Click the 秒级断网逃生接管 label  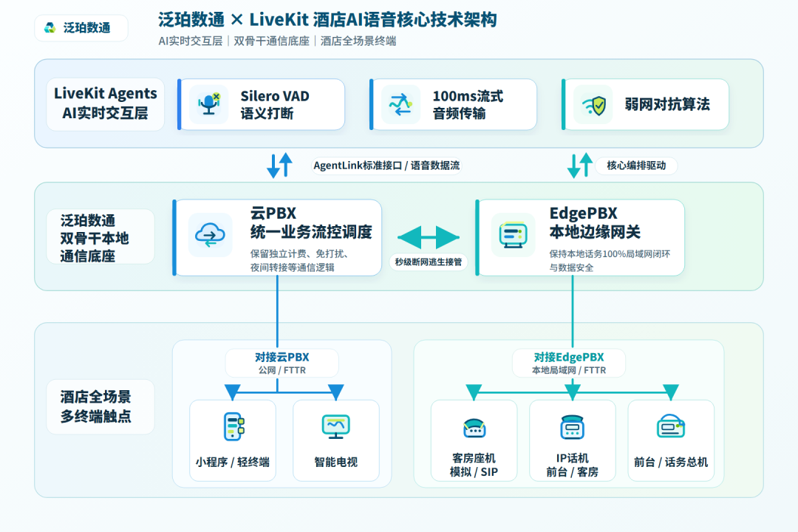point(429,262)
